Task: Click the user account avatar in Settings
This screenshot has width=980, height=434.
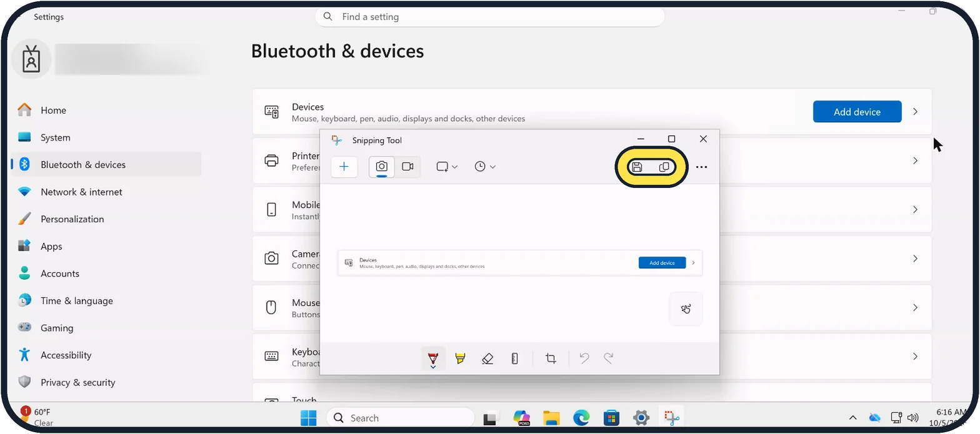Action: click(31, 59)
